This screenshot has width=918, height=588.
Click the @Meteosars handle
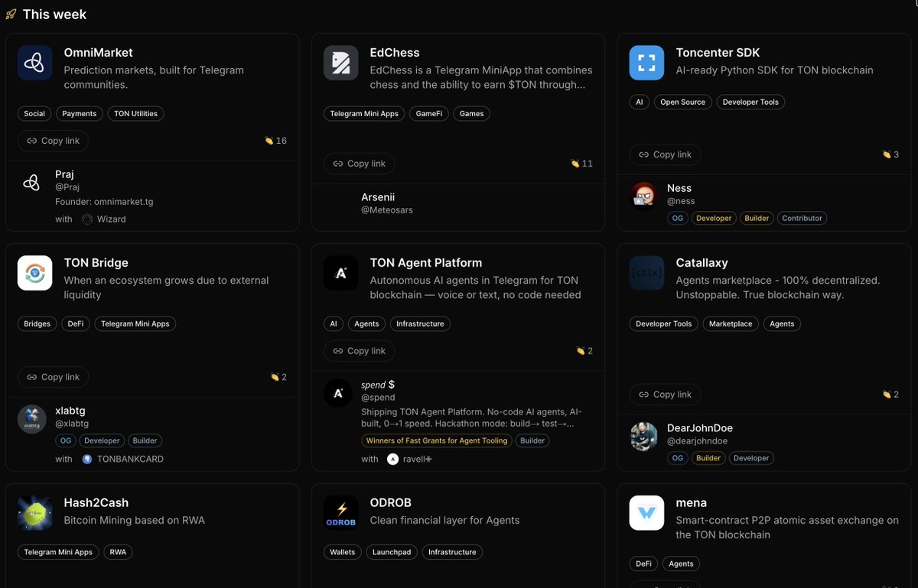387,210
